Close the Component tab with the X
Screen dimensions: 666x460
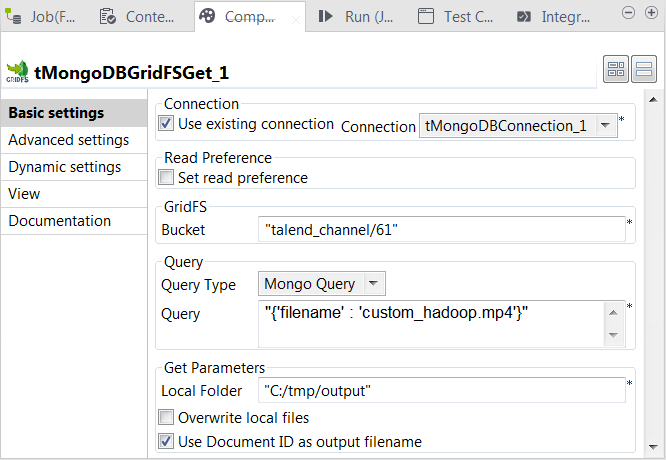point(295,17)
